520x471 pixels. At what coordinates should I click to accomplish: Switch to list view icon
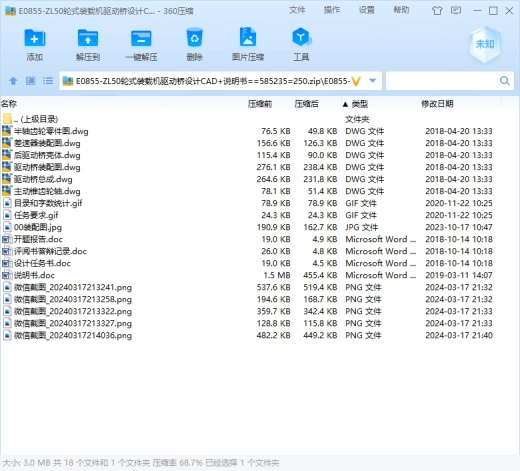pyautogui.click(x=48, y=81)
